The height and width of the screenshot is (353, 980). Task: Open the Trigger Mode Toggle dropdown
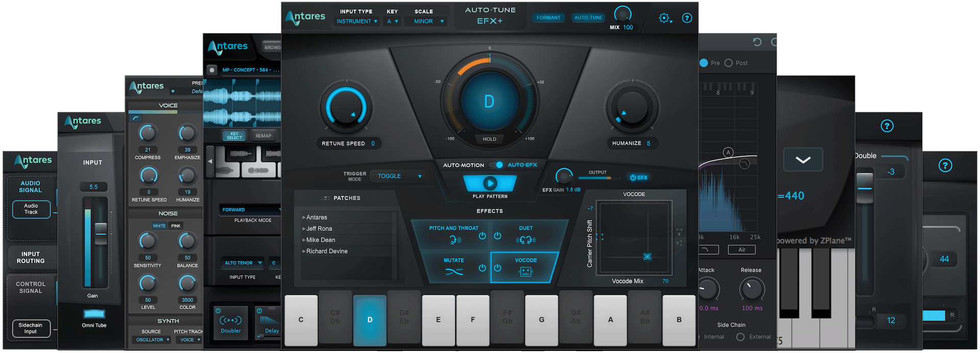[x=399, y=176]
